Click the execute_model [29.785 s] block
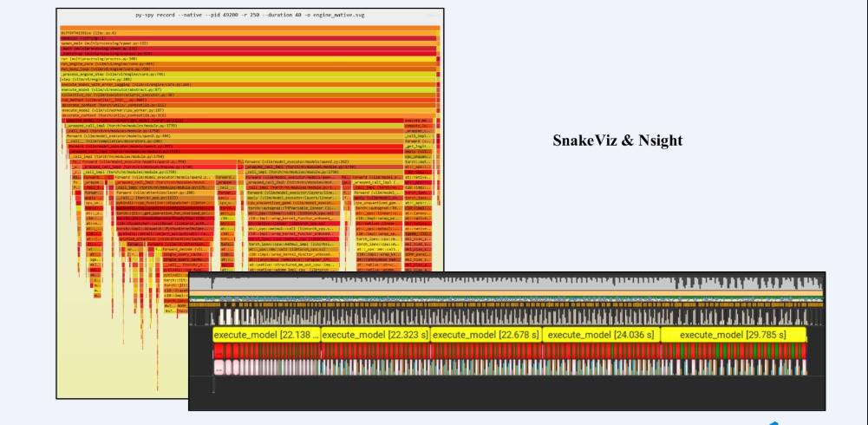The width and height of the screenshot is (868, 425). pyautogui.click(x=733, y=335)
